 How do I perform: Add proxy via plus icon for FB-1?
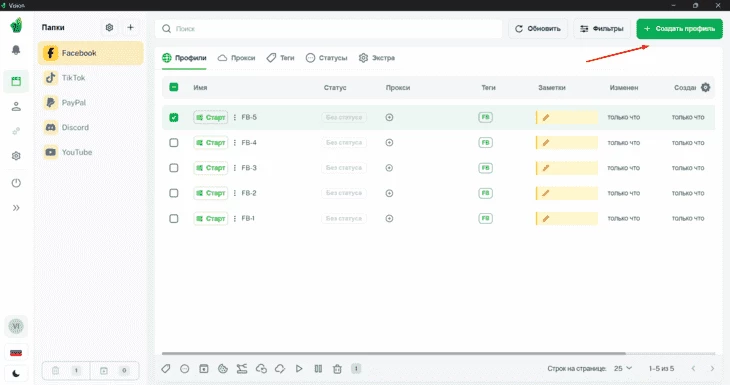click(389, 218)
